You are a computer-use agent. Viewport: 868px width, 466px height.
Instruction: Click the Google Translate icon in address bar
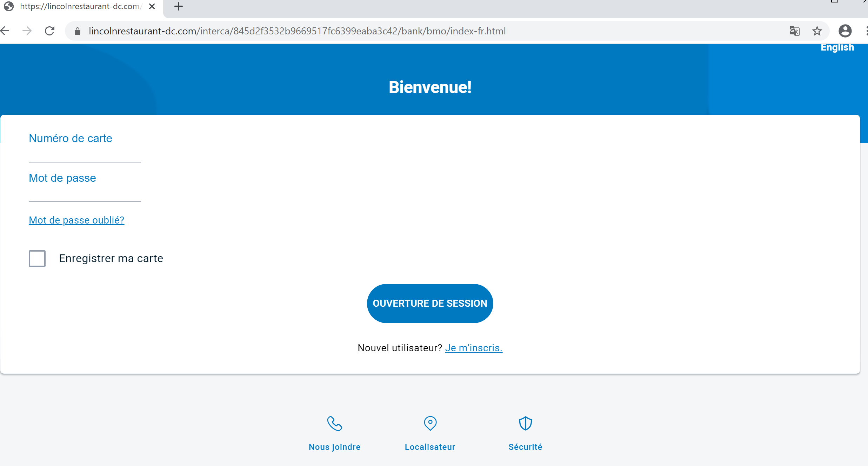[x=794, y=31]
